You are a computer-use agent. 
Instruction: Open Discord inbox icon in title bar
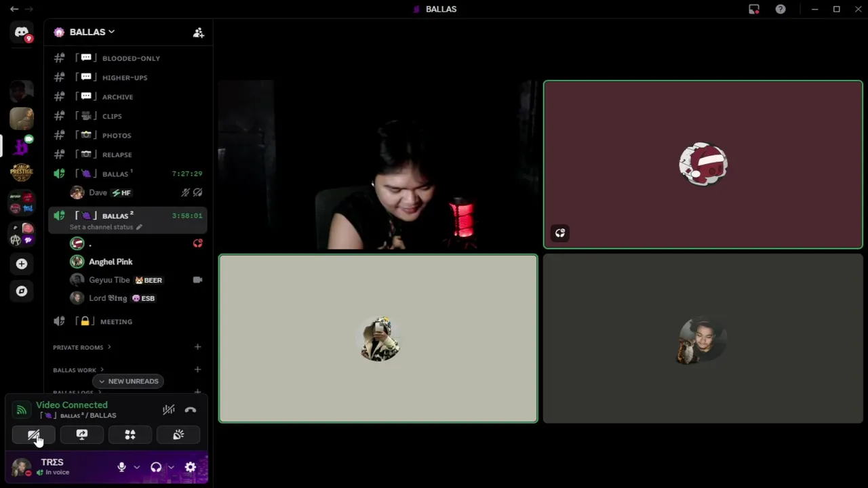754,9
